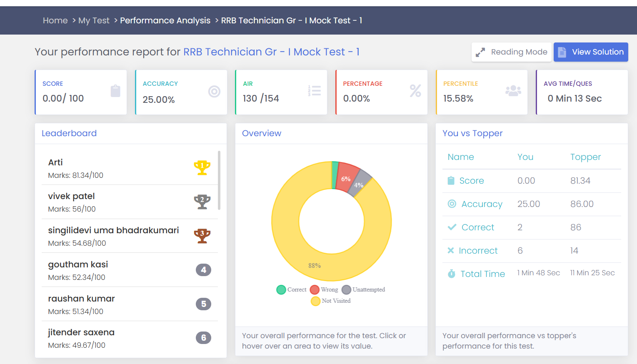Click the Score card clipboard icon
637x364 pixels.
115,91
